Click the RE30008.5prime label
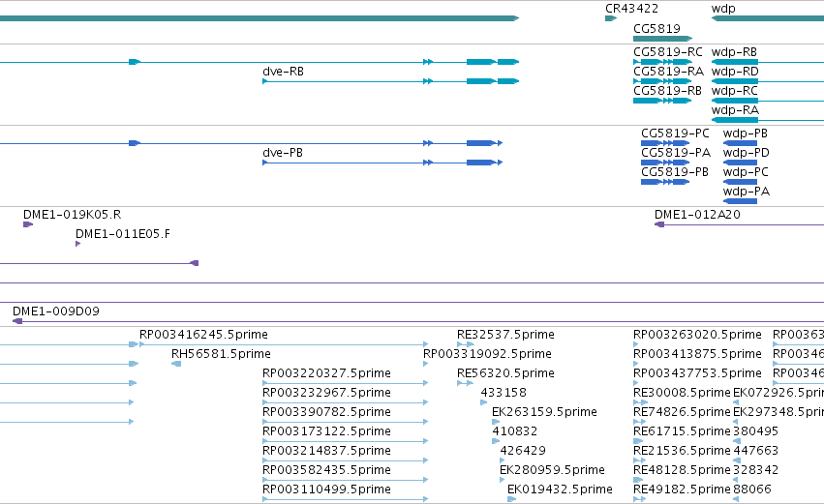Viewport: 824px width, 504px height. (x=682, y=393)
